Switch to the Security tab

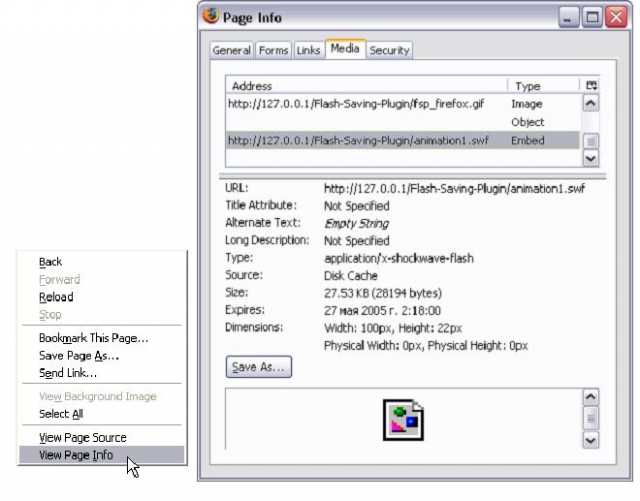click(389, 50)
